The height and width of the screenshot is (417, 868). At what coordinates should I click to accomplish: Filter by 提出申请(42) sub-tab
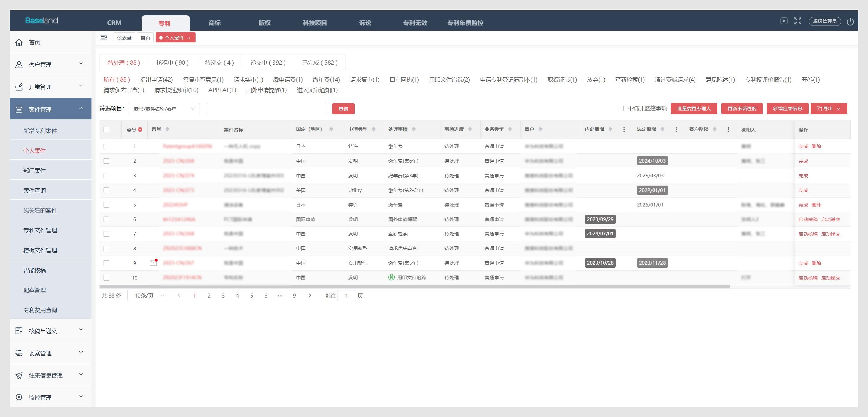[156, 80]
